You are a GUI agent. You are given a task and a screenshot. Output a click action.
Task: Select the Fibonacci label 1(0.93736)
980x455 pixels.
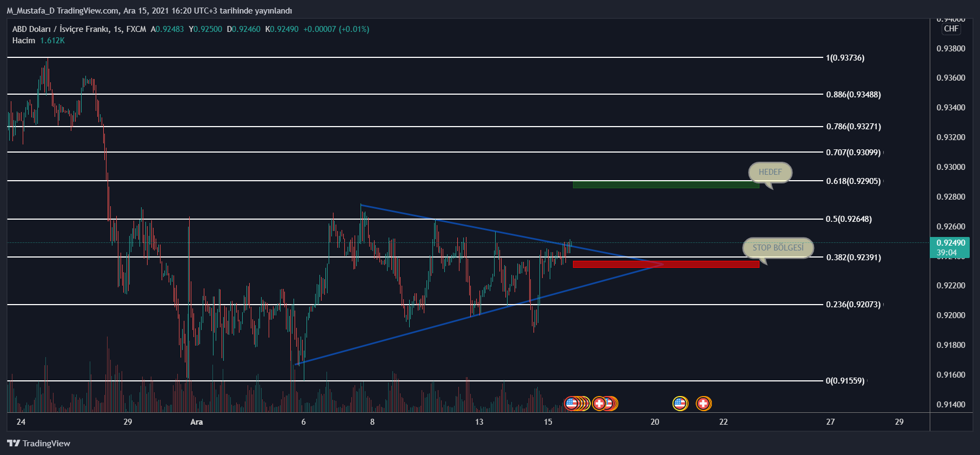[x=845, y=58]
